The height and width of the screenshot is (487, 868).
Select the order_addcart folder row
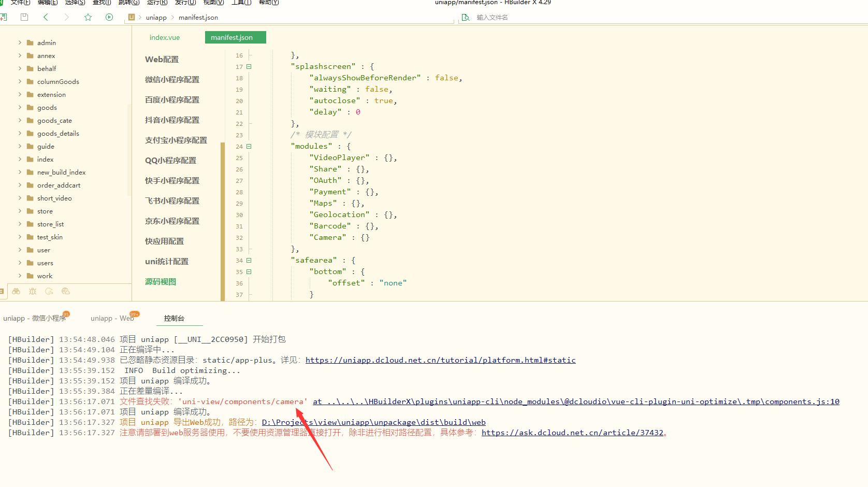[66, 185]
